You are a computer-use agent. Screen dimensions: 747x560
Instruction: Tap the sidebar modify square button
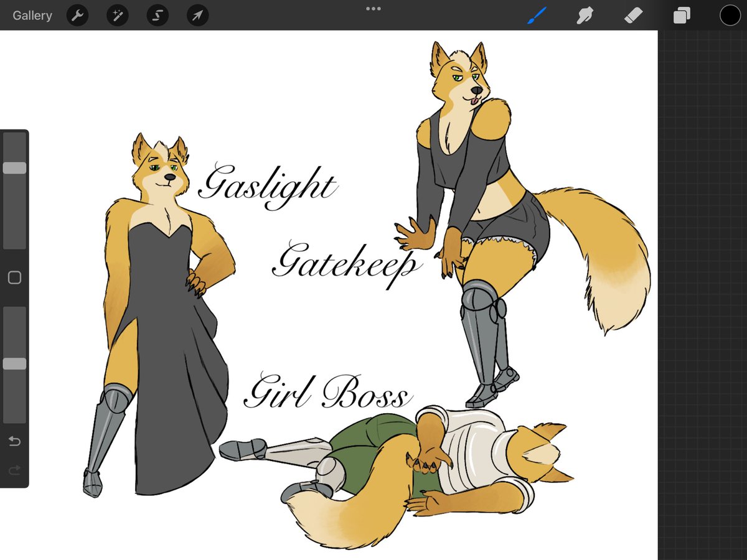point(14,278)
